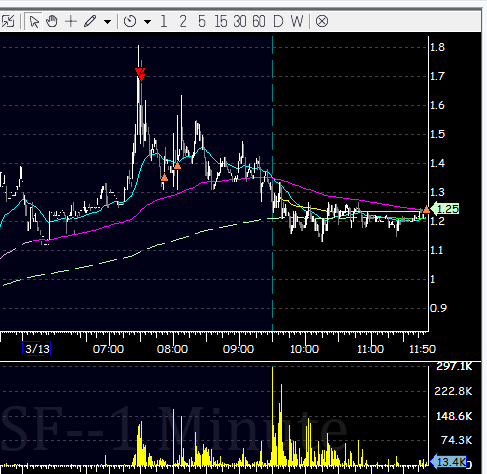This screenshot has width=487, height=474.
Task: Open the drawing tools dropdown arrow
Action: coord(107,22)
